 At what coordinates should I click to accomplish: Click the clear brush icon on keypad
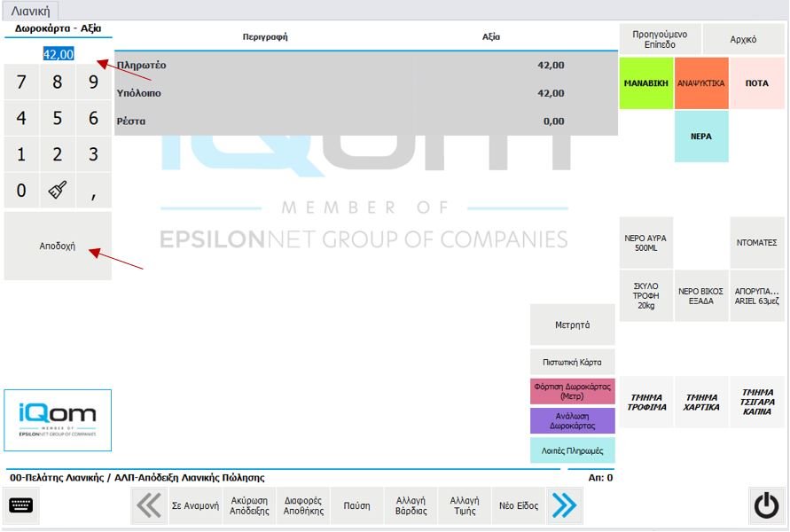point(58,189)
